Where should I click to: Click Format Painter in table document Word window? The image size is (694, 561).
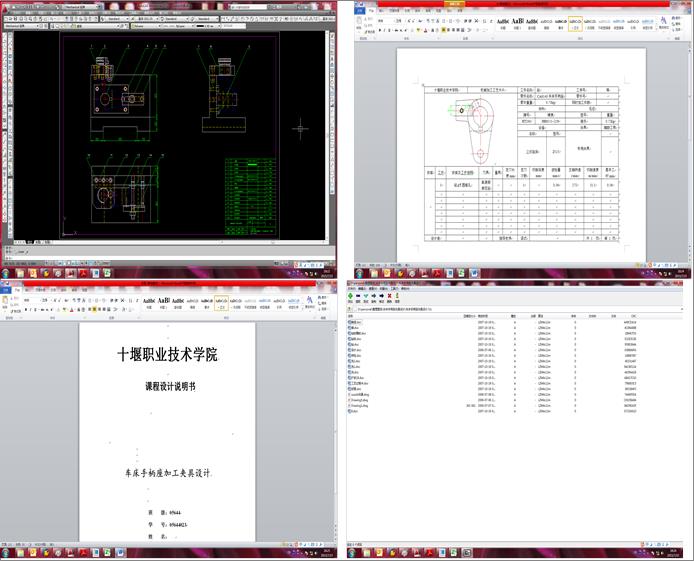[x=370, y=32]
